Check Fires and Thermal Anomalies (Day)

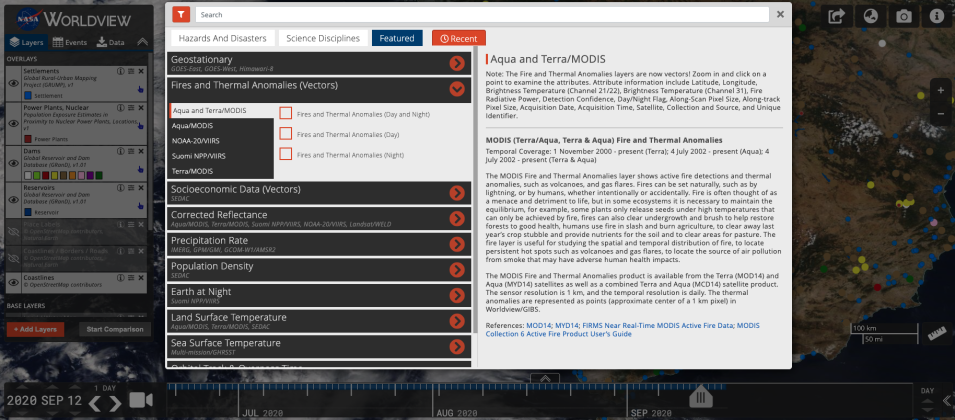coord(286,134)
